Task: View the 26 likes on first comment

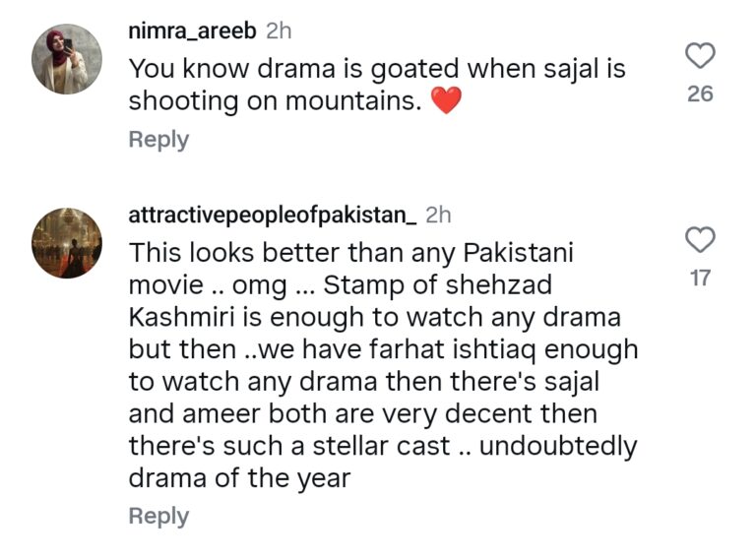Action: point(700,94)
